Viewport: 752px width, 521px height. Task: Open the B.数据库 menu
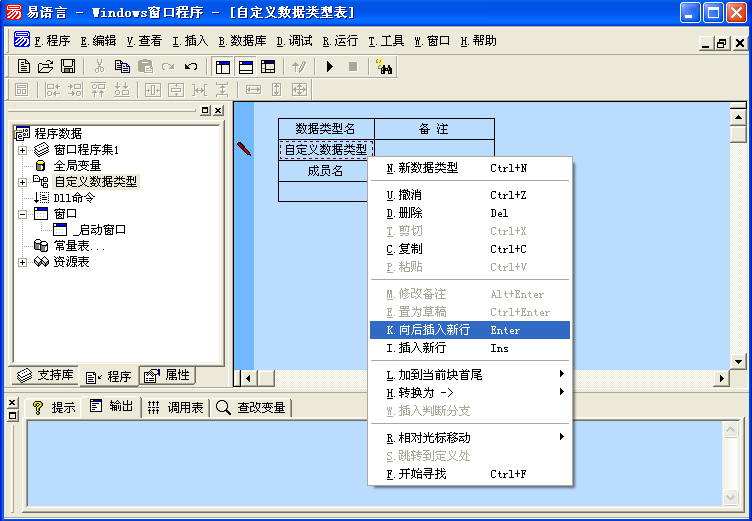point(242,41)
